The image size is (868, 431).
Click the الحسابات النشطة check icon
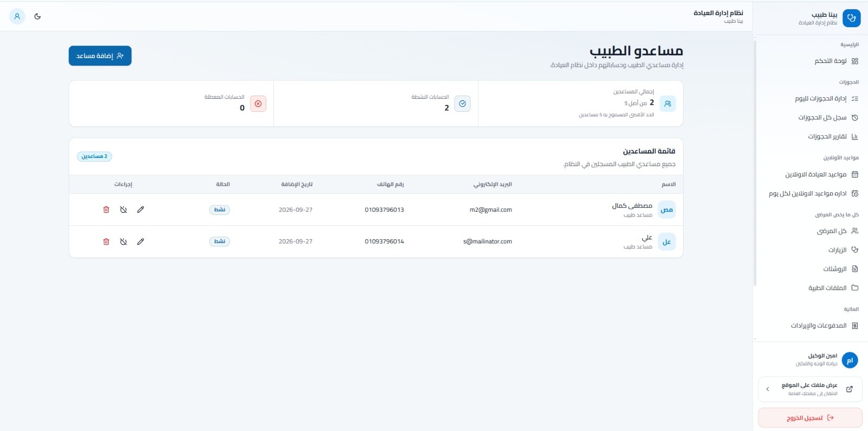pos(462,104)
